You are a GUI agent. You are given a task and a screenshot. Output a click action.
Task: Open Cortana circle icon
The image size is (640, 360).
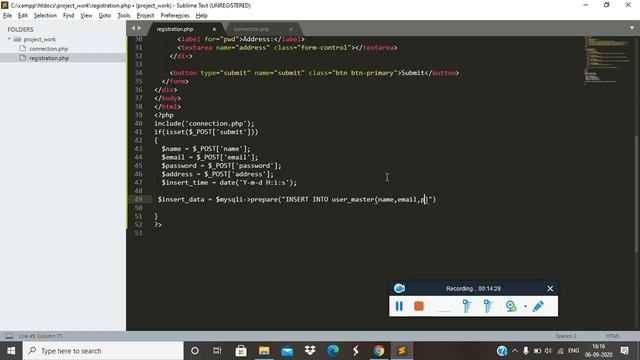195,351
